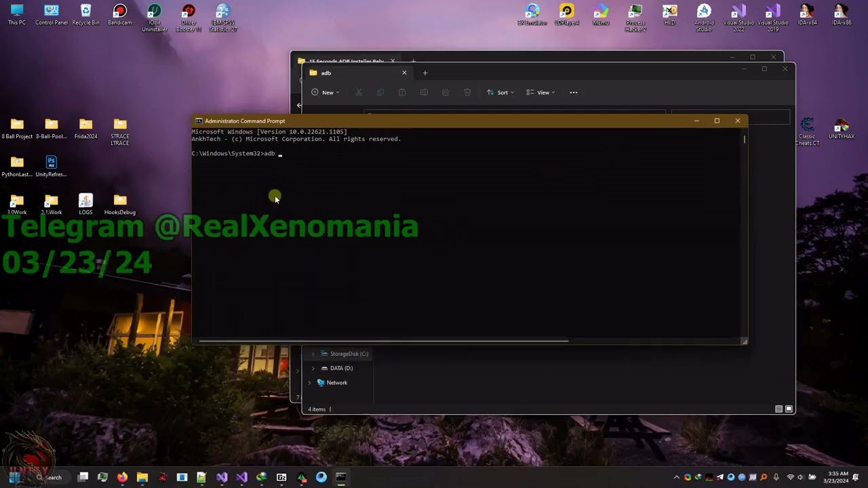Show hidden system tray icons

(676, 477)
